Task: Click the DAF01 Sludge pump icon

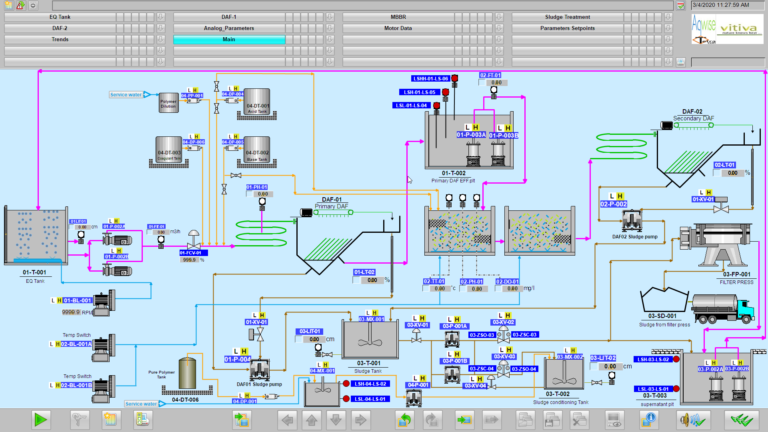Action: (x=257, y=370)
